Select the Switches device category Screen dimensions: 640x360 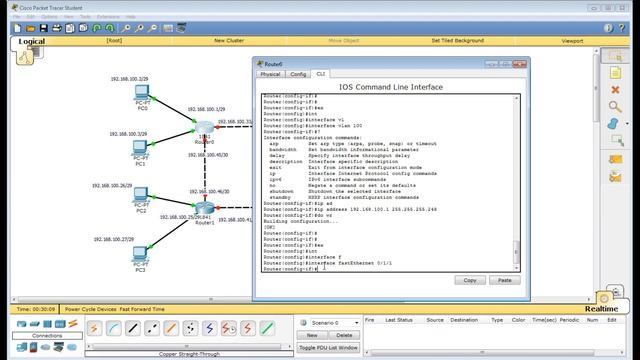(x=35, y=324)
